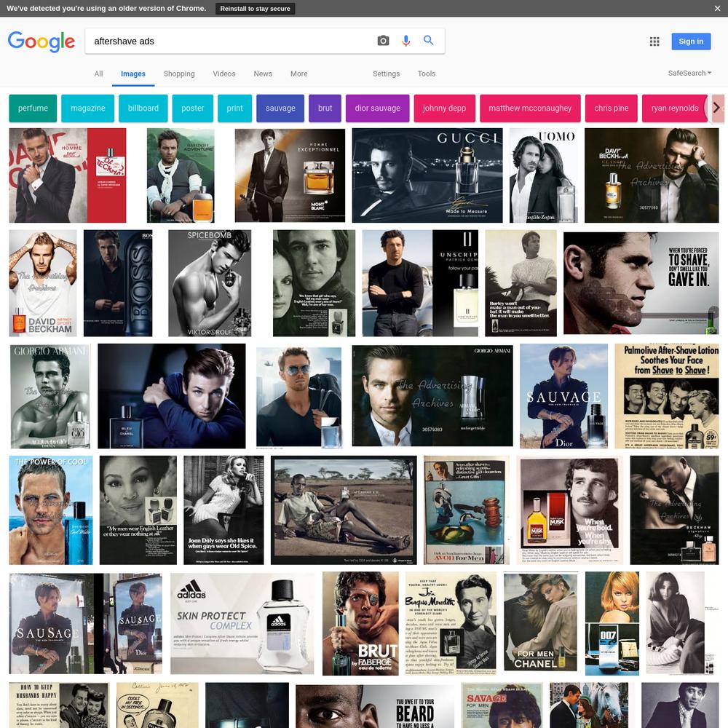Search by image using camera icon
This screenshot has height=728, width=728.
point(383,41)
